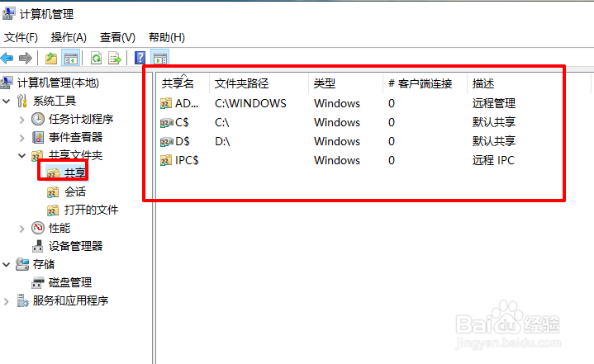Click the Refresh toolbar icon
594x364 pixels.
click(x=96, y=59)
